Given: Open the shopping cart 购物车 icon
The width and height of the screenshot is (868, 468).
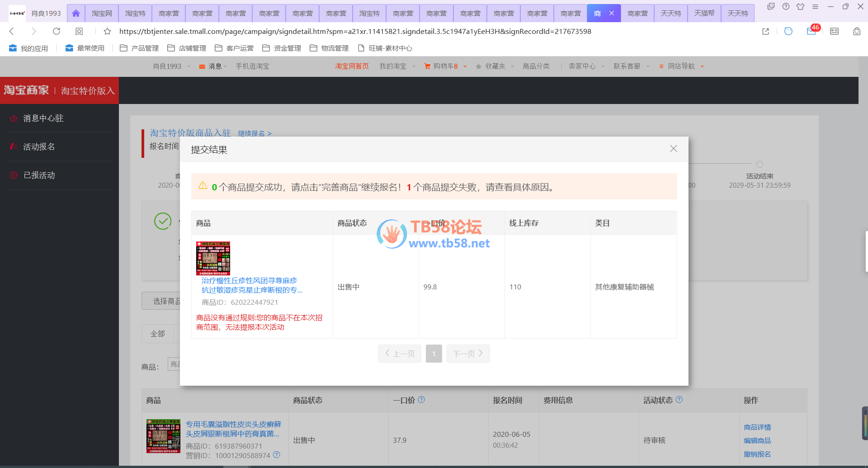Looking at the screenshot, I should [427, 66].
